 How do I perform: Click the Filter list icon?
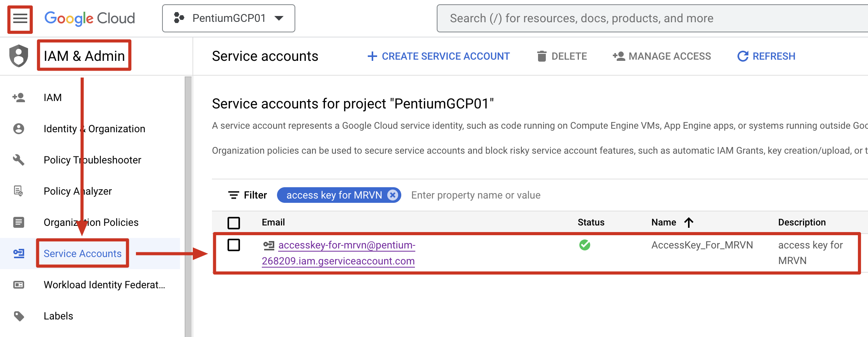click(234, 195)
